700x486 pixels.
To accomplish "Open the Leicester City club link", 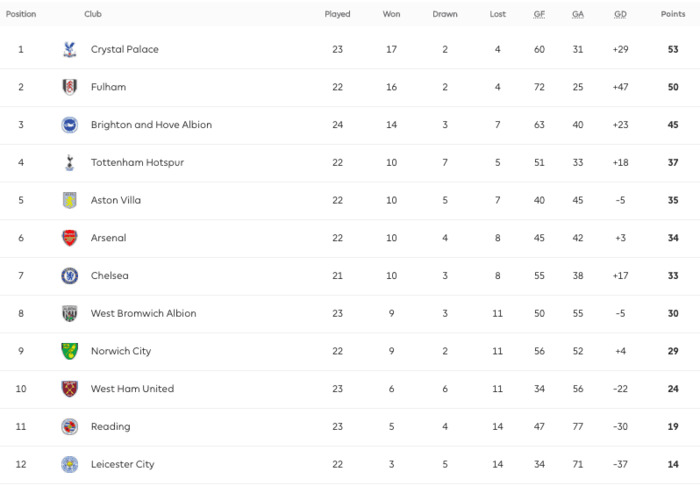I will coord(123,464).
